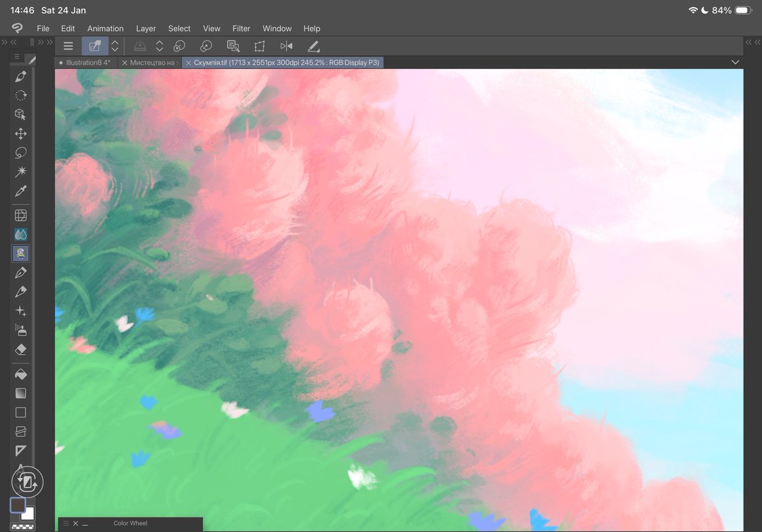Screen dimensions: 762x532
Task: Open the command bar hamburger menu
Action: [x=69, y=46]
